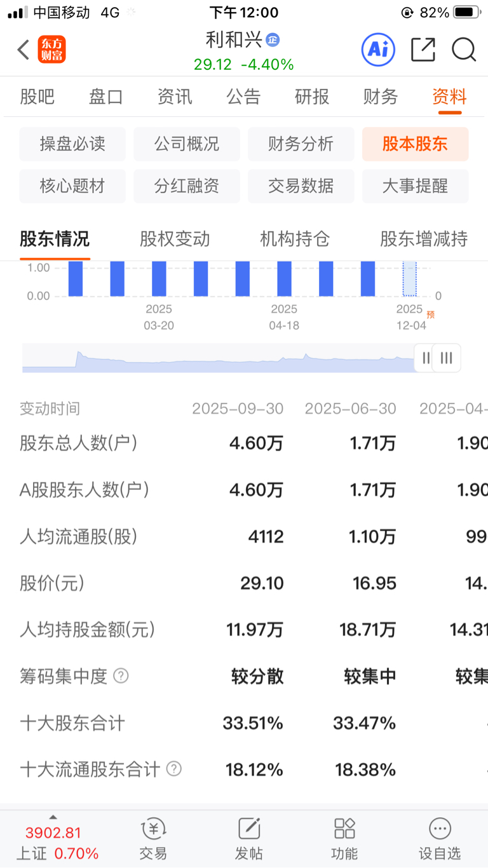Open 交易 in the bottom bar
This screenshot has height=868, width=488.
[153, 839]
